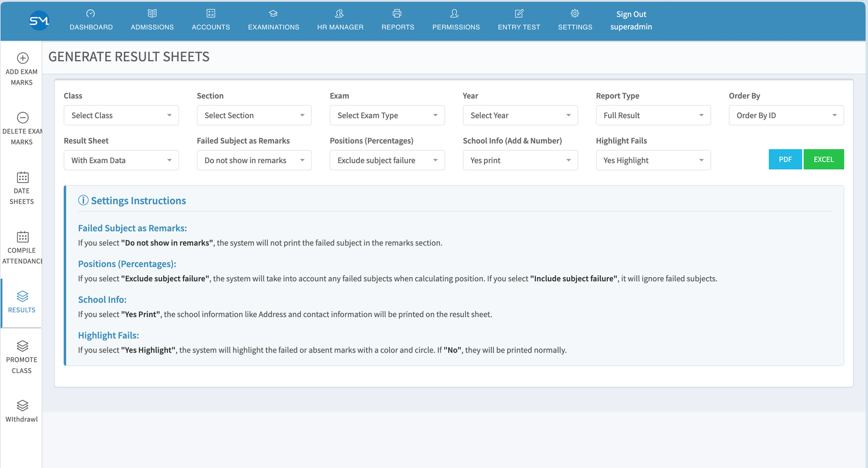Click the Promote Class layers icon
The image size is (868, 468).
tap(23, 346)
